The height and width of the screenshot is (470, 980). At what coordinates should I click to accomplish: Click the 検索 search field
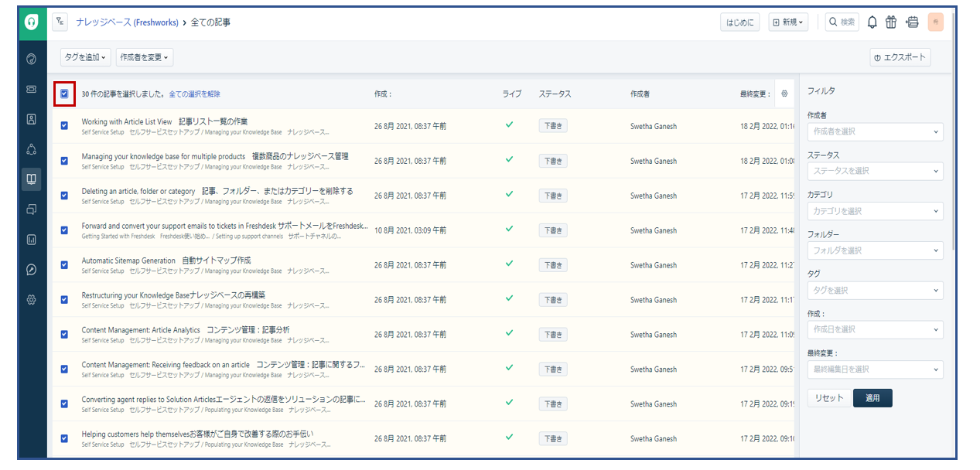click(842, 22)
